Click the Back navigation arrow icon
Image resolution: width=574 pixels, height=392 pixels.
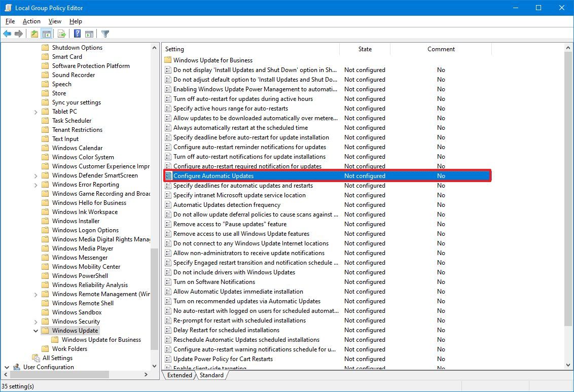[x=7, y=33]
